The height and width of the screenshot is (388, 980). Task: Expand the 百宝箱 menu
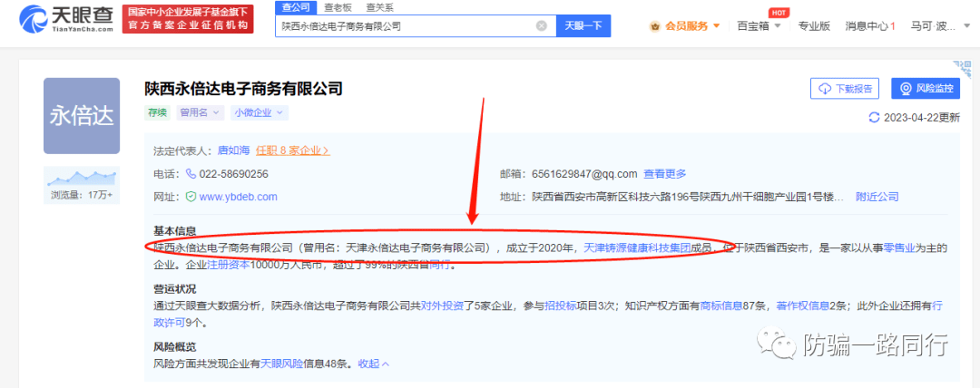pos(759,26)
